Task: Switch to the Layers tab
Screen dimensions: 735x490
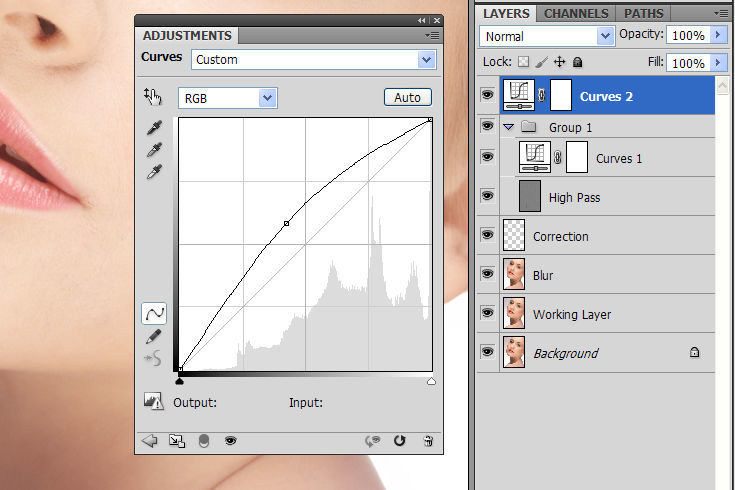Action: [x=506, y=13]
